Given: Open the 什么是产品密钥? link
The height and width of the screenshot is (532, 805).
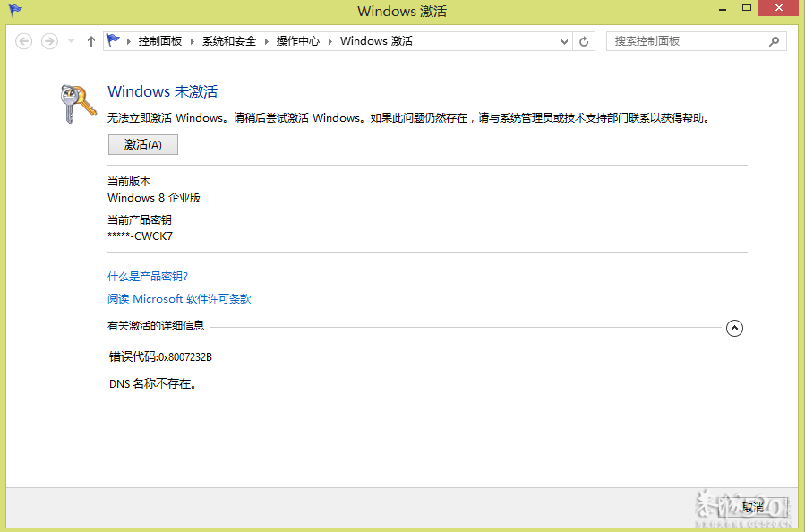Looking at the screenshot, I should click(x=148, y=277).
